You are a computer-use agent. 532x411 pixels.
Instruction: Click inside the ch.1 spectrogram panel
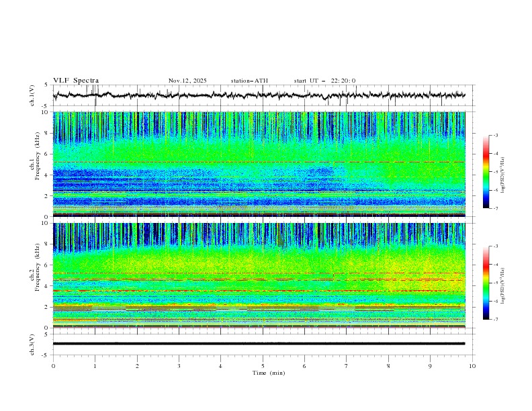tap(259, 164)
